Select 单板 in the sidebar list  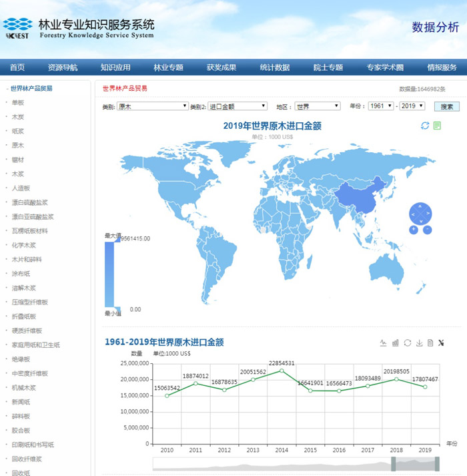(17, 103)
